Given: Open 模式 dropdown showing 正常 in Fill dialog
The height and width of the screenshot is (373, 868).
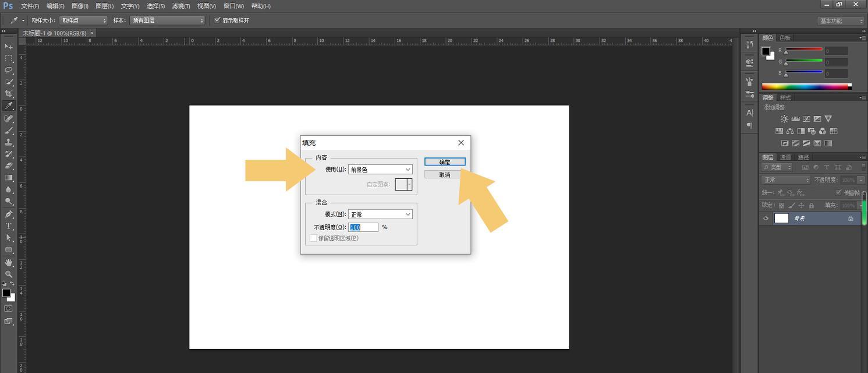Looking at the screenshot, I should (380, 214).
